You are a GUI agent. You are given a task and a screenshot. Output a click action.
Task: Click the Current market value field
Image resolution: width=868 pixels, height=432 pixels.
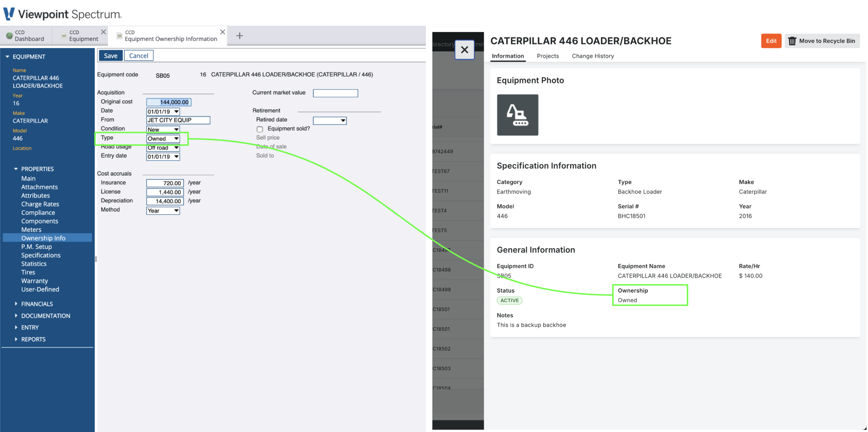point(335,93)
